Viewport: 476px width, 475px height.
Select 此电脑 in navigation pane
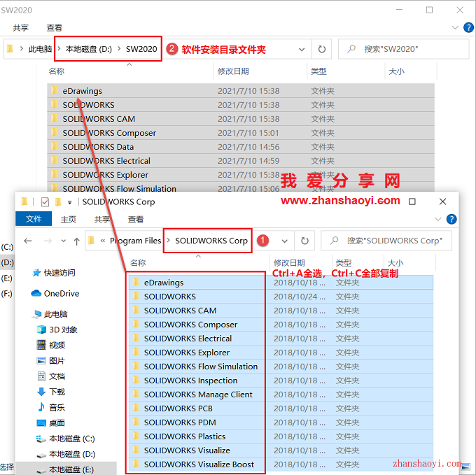click(50, 314)
